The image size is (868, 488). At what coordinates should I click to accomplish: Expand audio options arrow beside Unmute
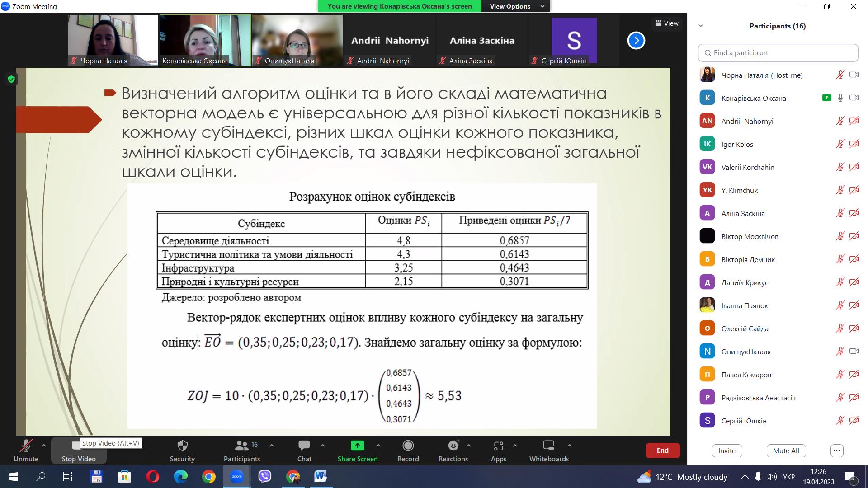click(44, 446)
